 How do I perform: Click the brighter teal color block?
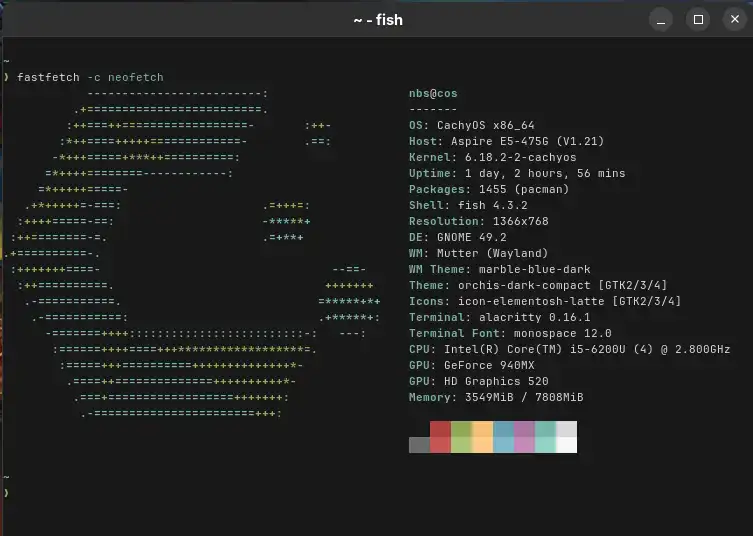[545, 445]
